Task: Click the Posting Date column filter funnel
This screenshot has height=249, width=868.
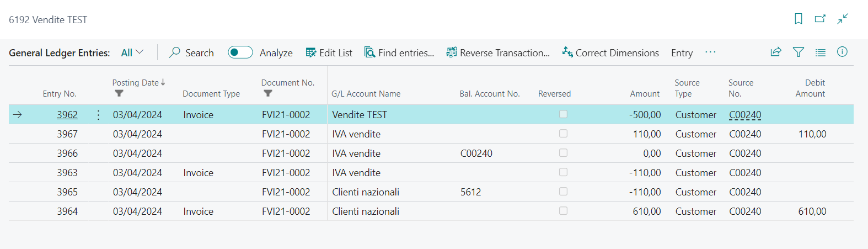Action: pos(119,93)
